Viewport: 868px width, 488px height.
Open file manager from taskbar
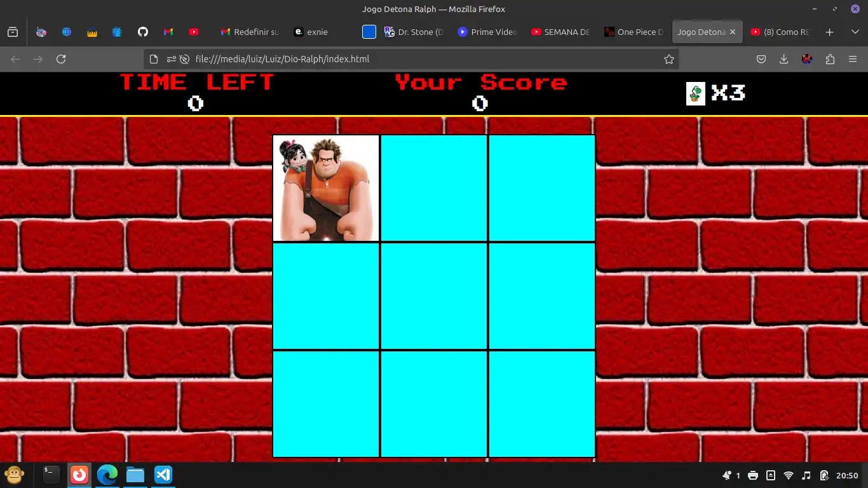pyautogui.click(x=135, y=475)
